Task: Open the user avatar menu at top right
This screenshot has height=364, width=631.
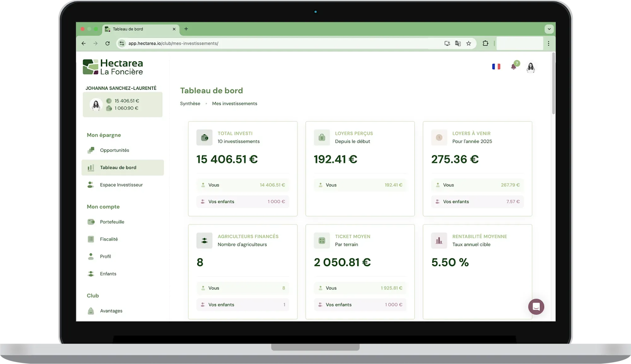Action: click(x=531, y=67)
